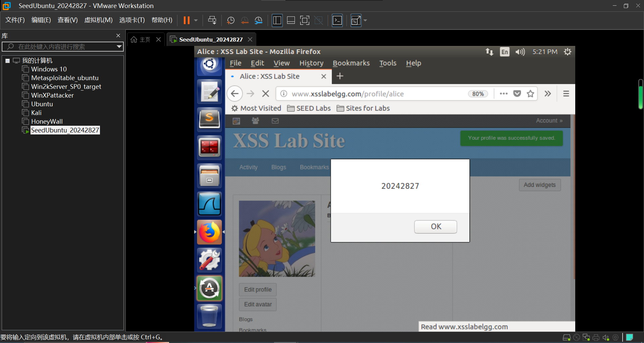Select Windows 10 in the library
The image size is (644, 343).
49,69
